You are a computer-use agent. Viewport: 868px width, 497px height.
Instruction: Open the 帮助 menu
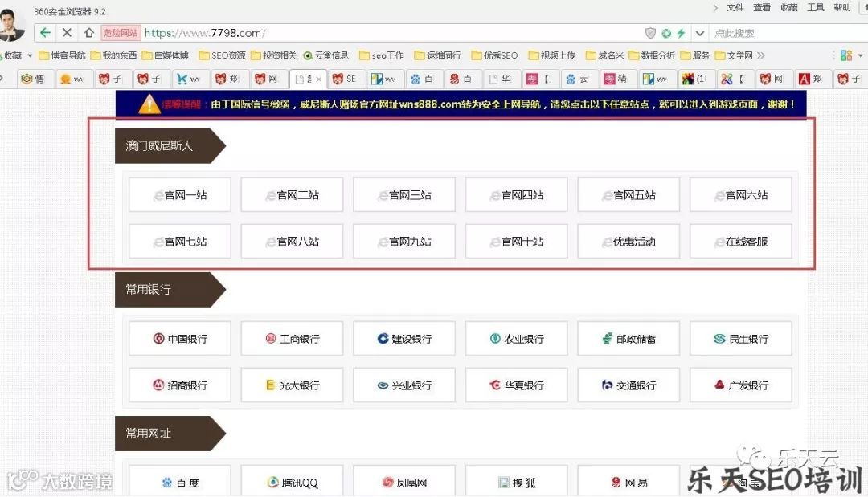point(842,8)
